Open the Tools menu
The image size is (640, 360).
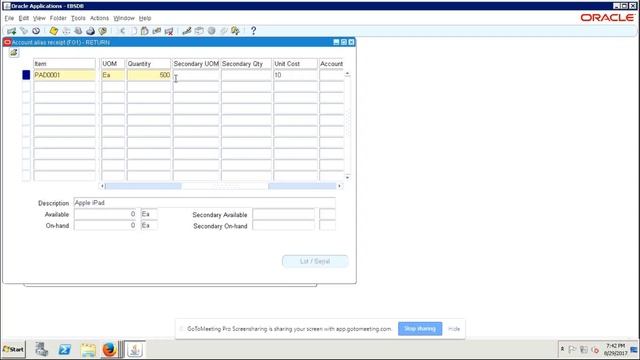click(78, 18)
